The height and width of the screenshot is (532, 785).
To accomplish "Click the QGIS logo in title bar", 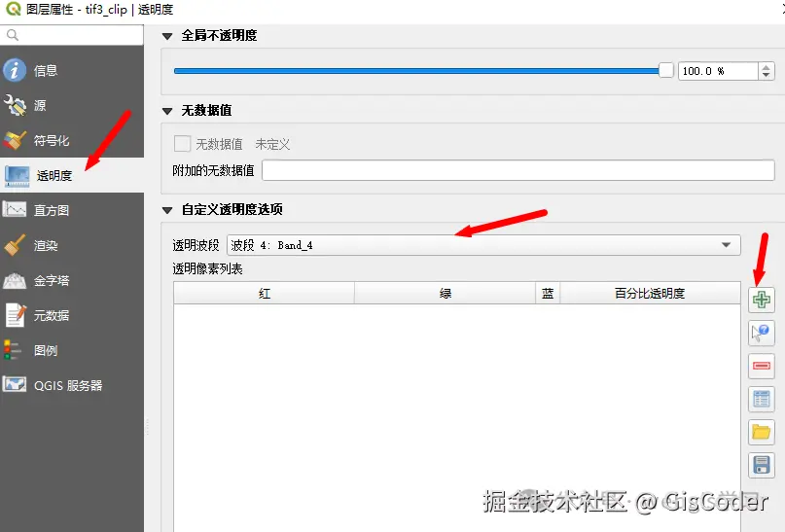I will 13,9.
